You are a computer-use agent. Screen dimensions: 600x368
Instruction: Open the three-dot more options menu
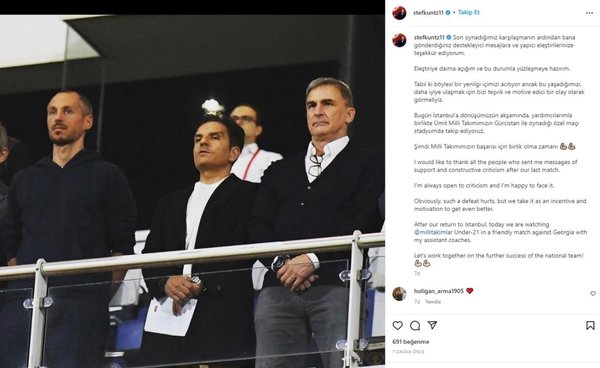point(589,13)
